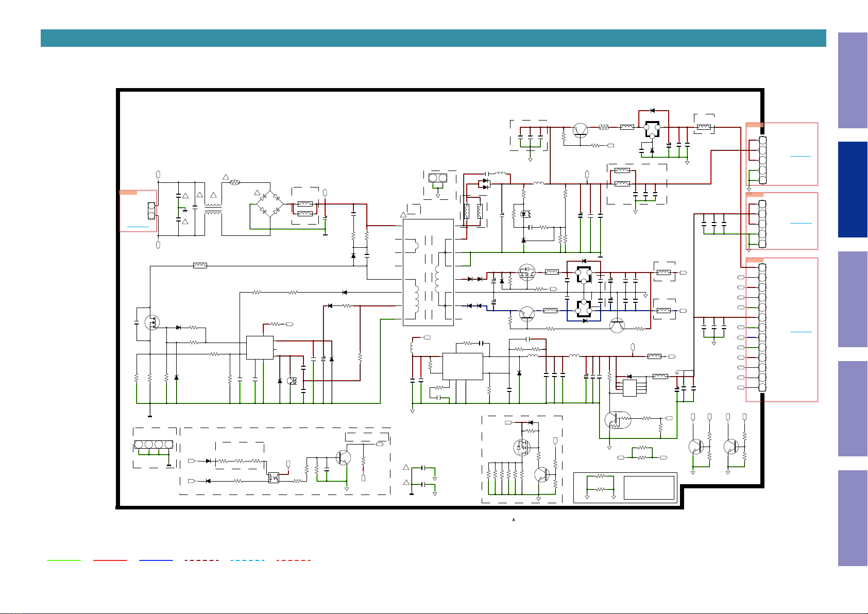Viewport: 868px width, 614px height.
Task: Click the fuse symbol above the bridge rectifier
Action: (235, 182)
